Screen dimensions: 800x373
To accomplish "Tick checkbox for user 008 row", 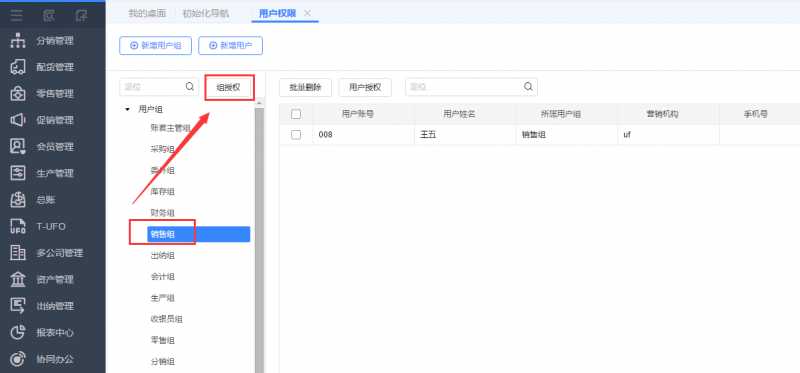I will (x=296, y=135).
